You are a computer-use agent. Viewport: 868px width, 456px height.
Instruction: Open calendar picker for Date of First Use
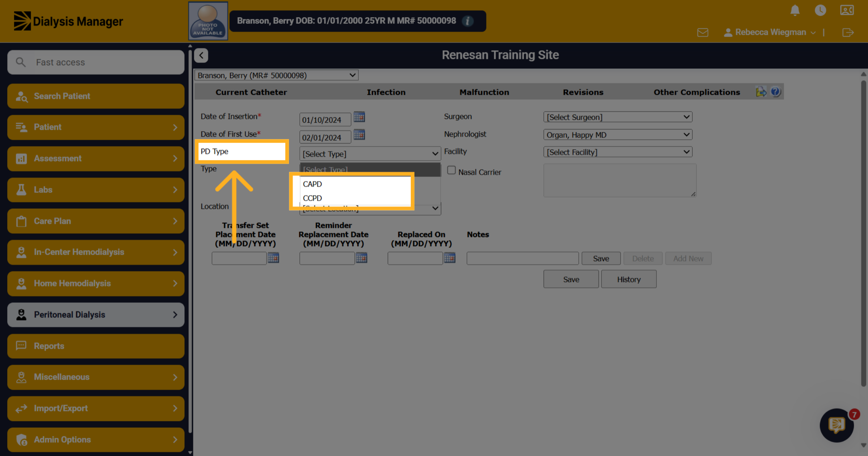[359, 134]
